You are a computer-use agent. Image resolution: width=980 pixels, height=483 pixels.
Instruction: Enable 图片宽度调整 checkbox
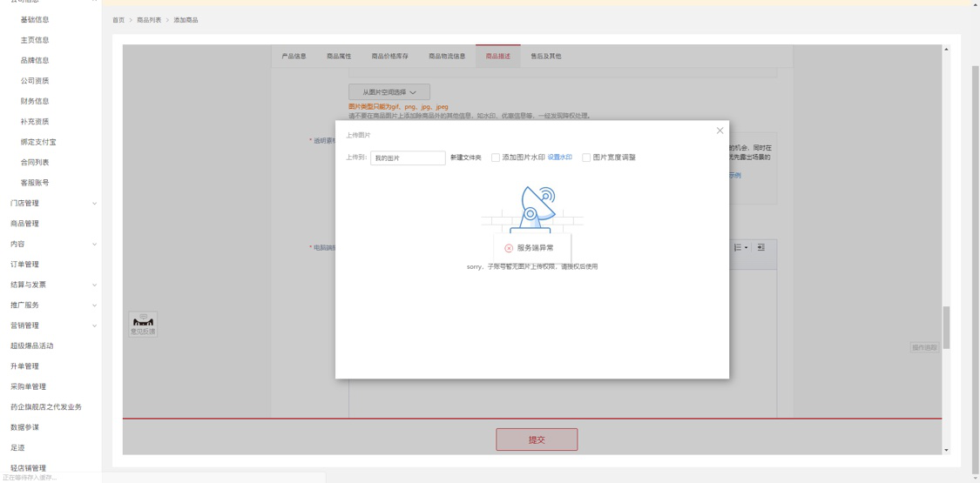586,158
